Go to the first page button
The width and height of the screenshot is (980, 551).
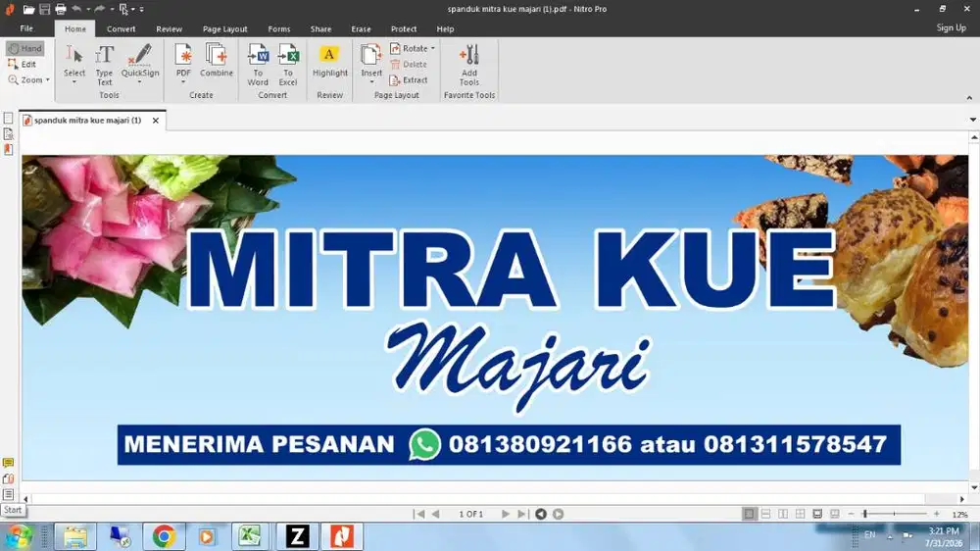click(x=419, y=514)
